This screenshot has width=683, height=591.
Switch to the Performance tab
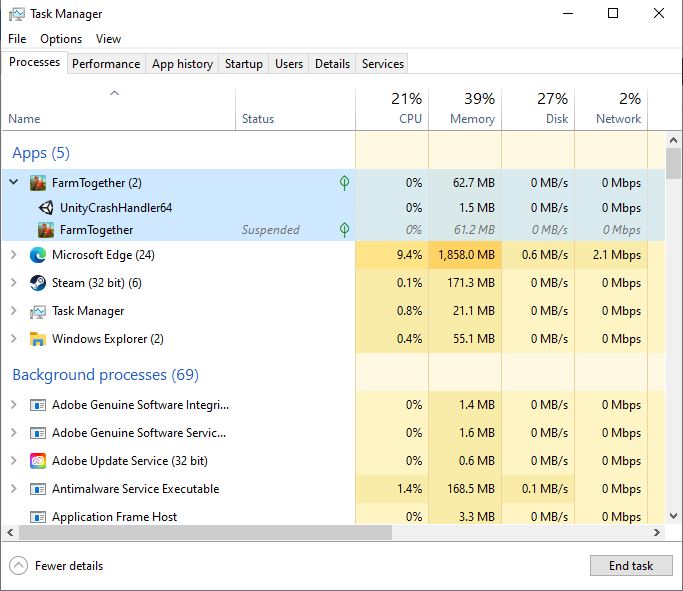pos(106,64)
